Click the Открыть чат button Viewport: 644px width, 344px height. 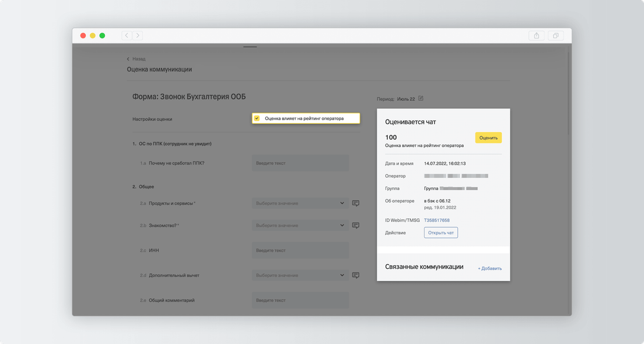click(440, 233)
